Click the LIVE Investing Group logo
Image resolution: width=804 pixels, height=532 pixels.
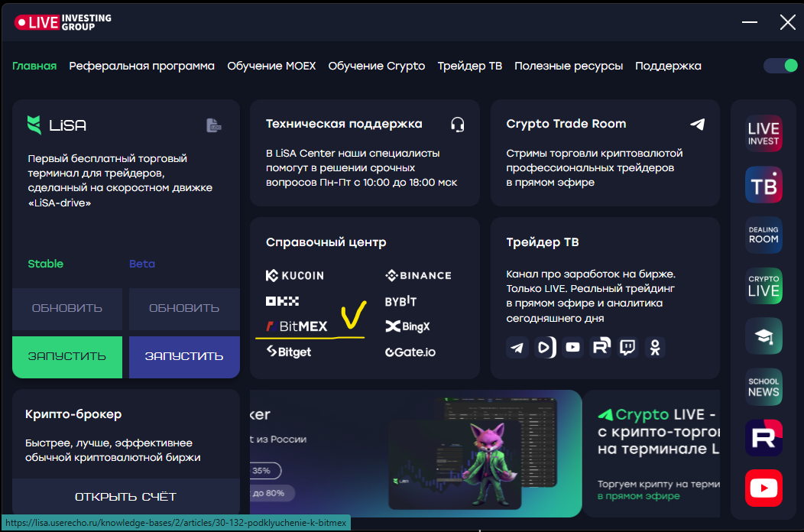pos(63,22)
